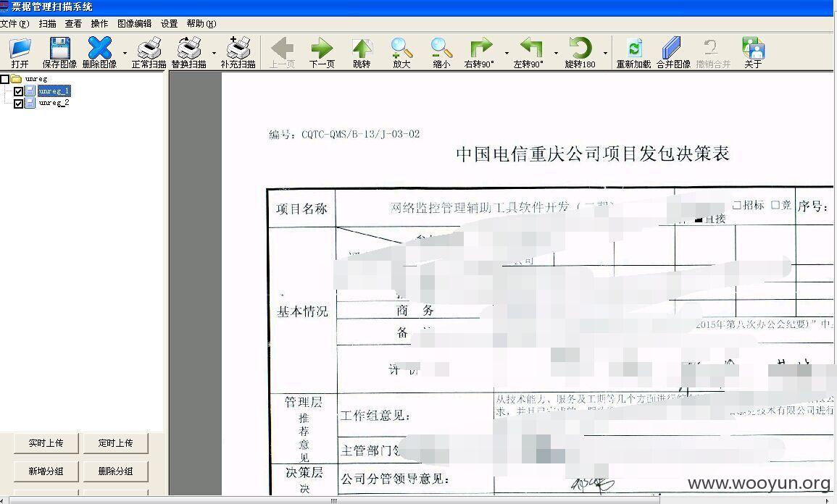837x504 pixels.
Task: Click the 实时上传 button
Action: [x=46, y=443]
